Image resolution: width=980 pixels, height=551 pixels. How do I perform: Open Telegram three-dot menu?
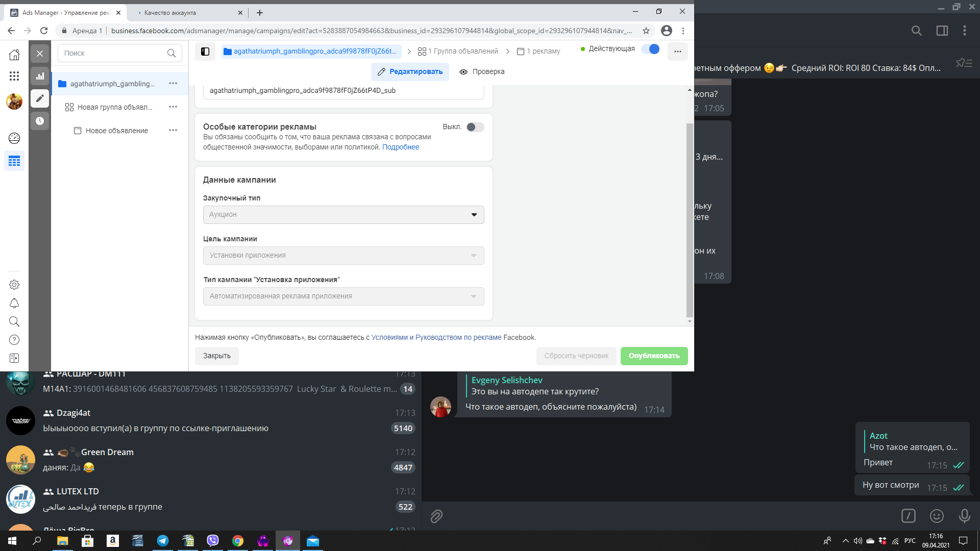click(965, 31)
